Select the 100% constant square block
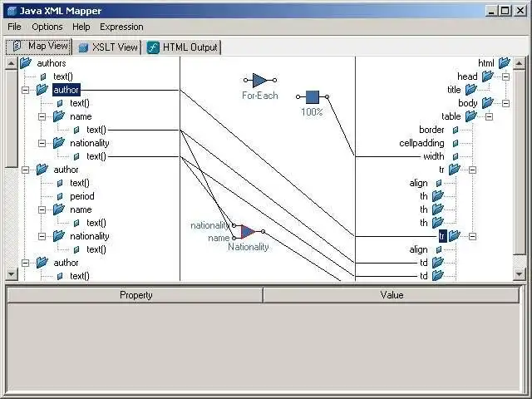 [x=313, y=97]
